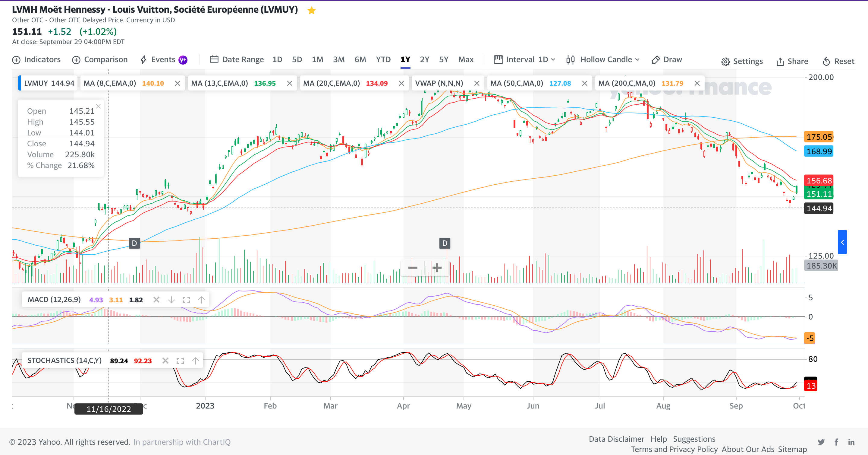
Task: Zoom in the chart with plus button
Action: [x=437, y=268]
